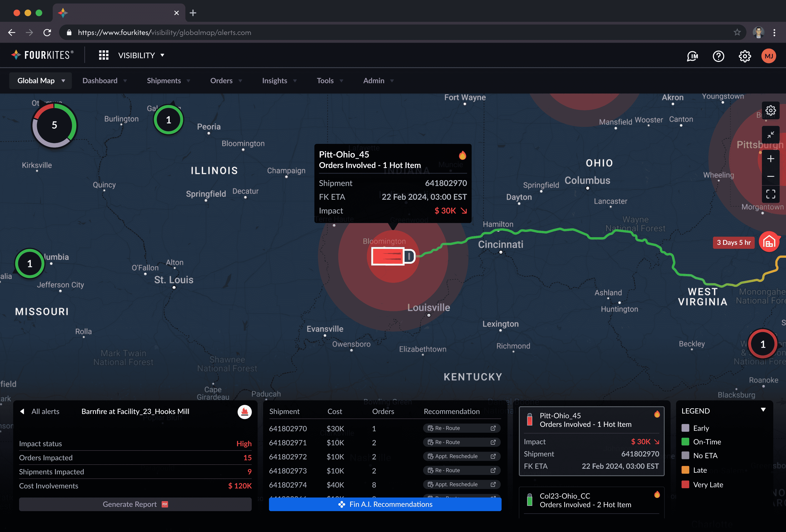Open external link for shipment 641802970 recommendation
Screen dimensions: 786x532
pyautogui.click(x=493, y=428)
